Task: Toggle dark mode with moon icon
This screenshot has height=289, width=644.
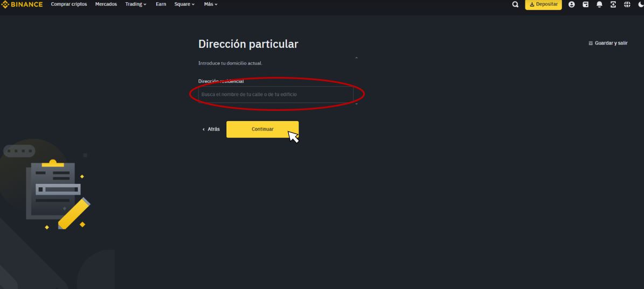Action: pyautogui.click(x=640, y=4)
